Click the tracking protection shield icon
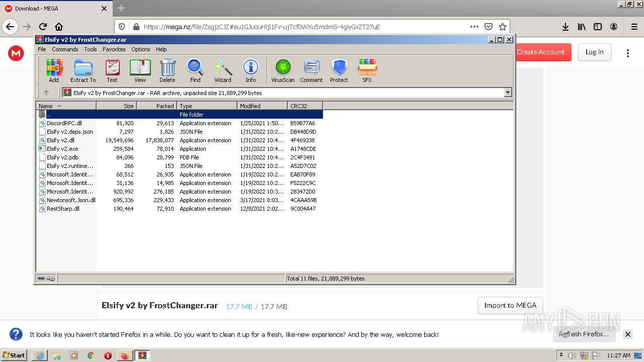Screen dimensions: 644x362 (x=121, y=27)
